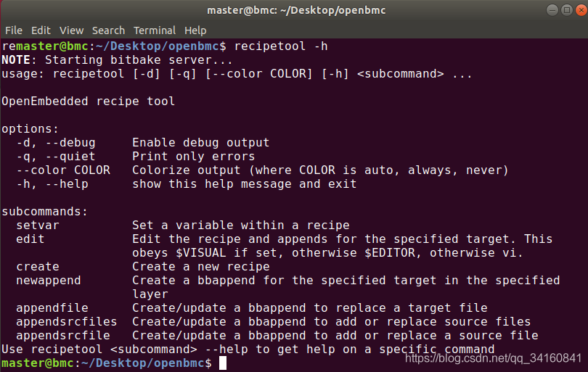
Task: Open the Edit menu
Action: (41, 30)
